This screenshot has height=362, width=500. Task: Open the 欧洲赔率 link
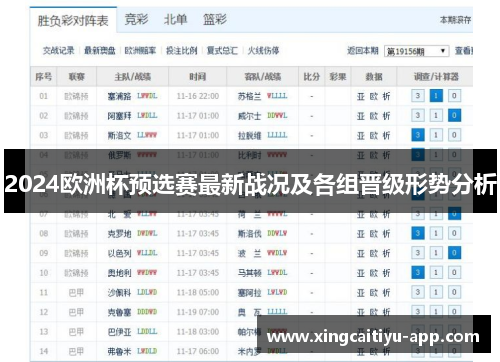click(x=140, y=51)
